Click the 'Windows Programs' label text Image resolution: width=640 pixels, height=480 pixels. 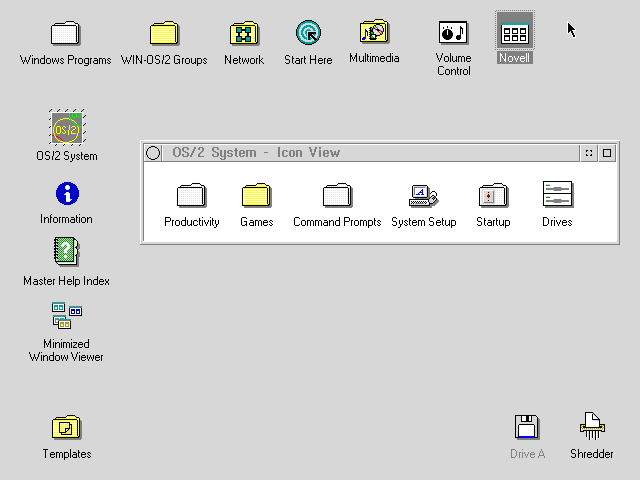click(x=65, y=60)
